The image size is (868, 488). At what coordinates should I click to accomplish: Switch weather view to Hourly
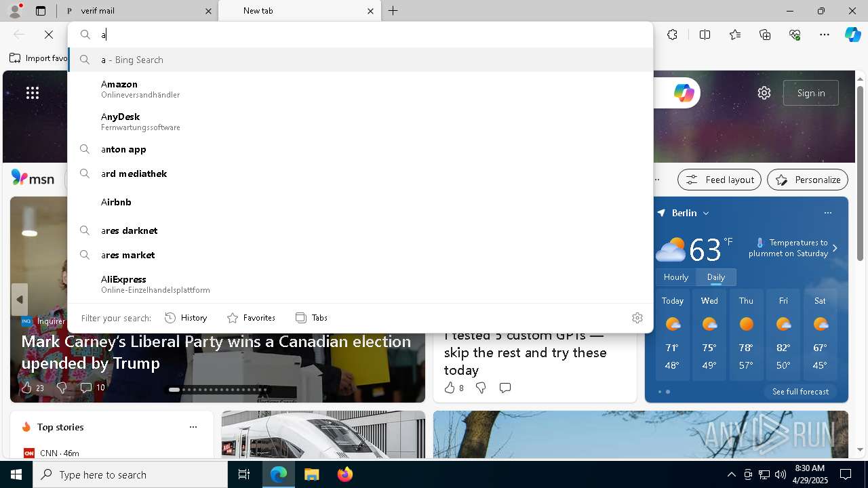[676, 277]
